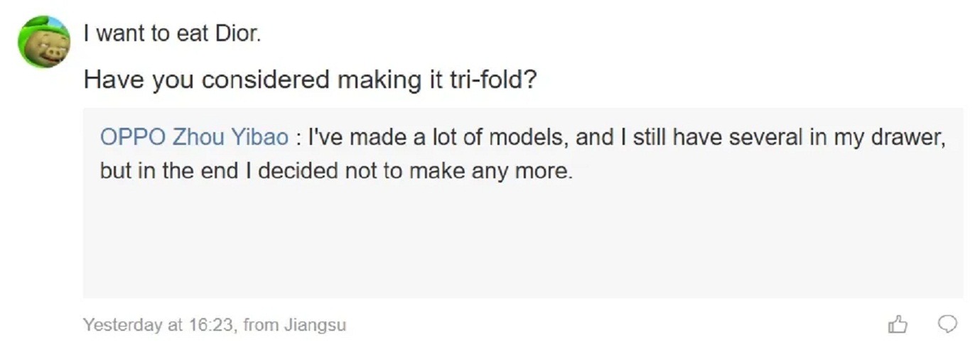Open the green pig avatar profile

(44, 43)
